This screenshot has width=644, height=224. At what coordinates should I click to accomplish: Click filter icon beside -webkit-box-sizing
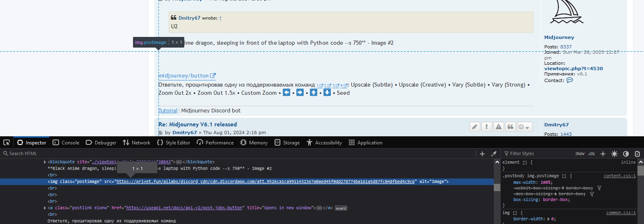(x=599, y=188)
